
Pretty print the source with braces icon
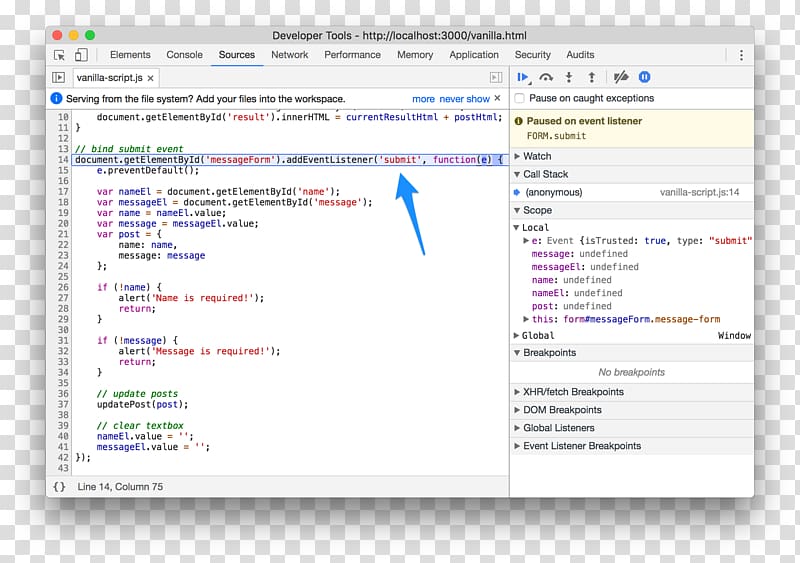[59, 487]
